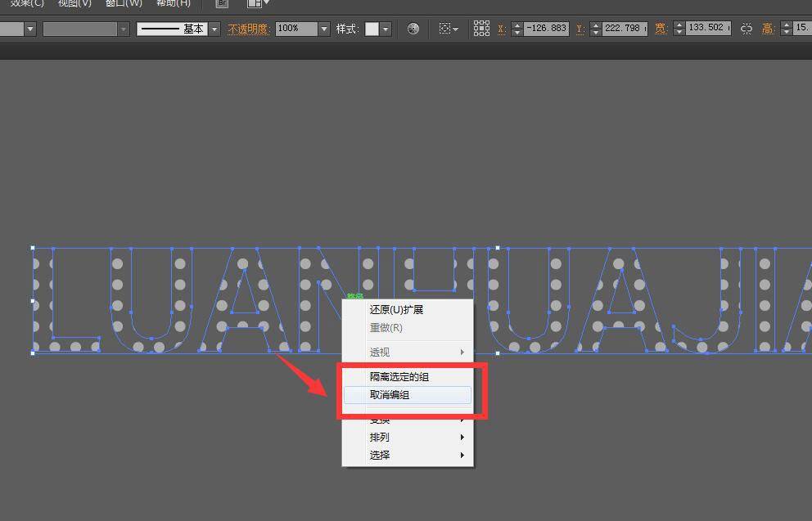Open the Align to selection icon
The height and width of the screenshot is (521, 812).
448,29
